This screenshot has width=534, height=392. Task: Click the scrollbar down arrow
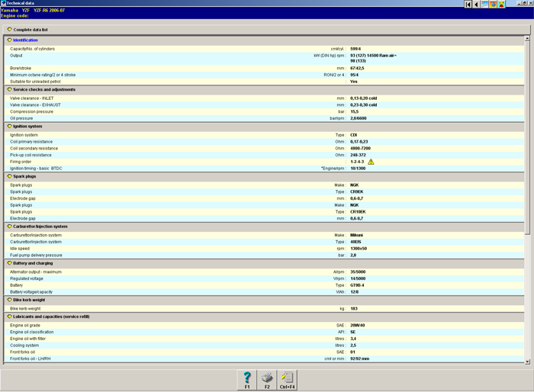point(527,359)
